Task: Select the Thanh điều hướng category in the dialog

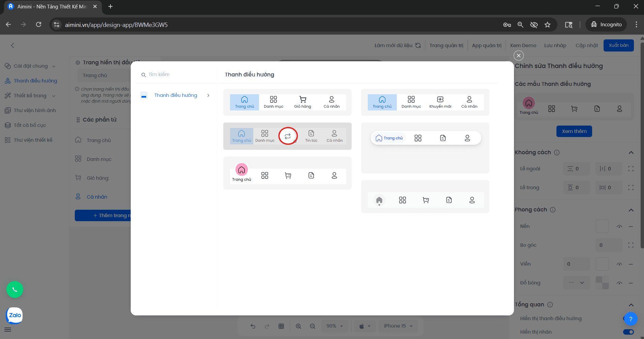Action: tap(175, 95)
